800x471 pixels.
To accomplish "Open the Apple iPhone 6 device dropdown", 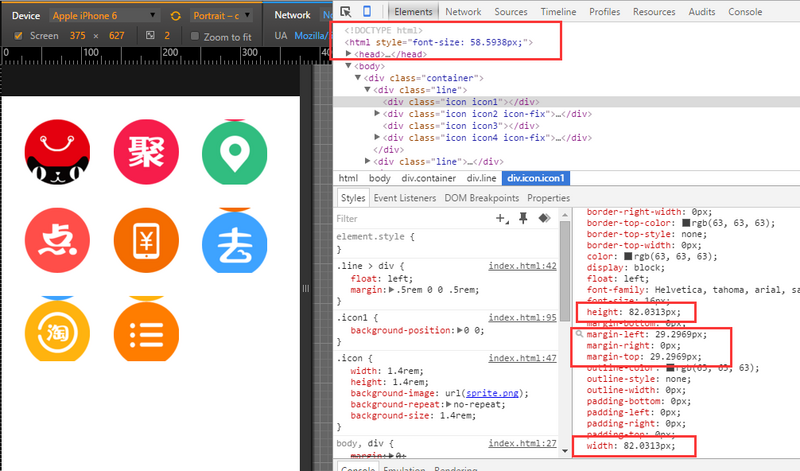I will (103, 16).
